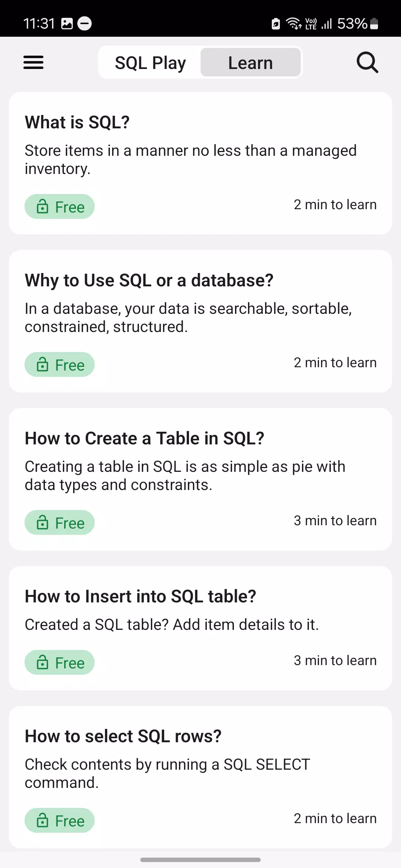This screenshot has height=868, width=401.
Task: Tap Free badge on 'Why to Use SQL' card
Action: coord(59,365)
